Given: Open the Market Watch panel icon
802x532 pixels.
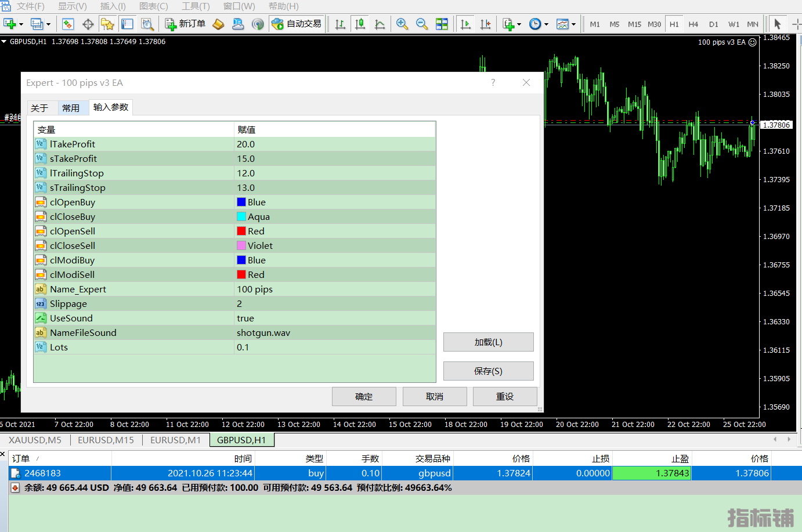Looking at the screenshot, I should tap(68, 24).
